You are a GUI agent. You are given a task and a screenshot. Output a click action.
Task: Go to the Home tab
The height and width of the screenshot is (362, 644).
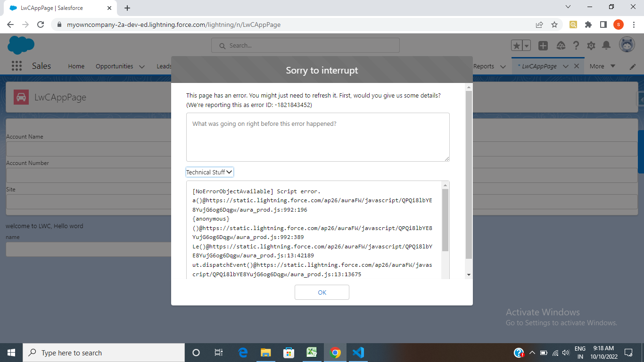click(76, 66)
